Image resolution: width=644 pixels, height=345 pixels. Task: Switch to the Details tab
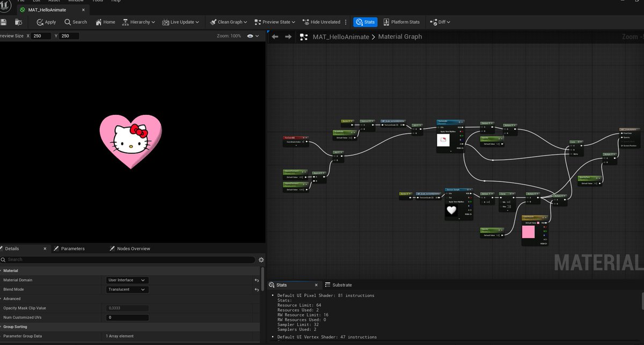coord(12,248)
